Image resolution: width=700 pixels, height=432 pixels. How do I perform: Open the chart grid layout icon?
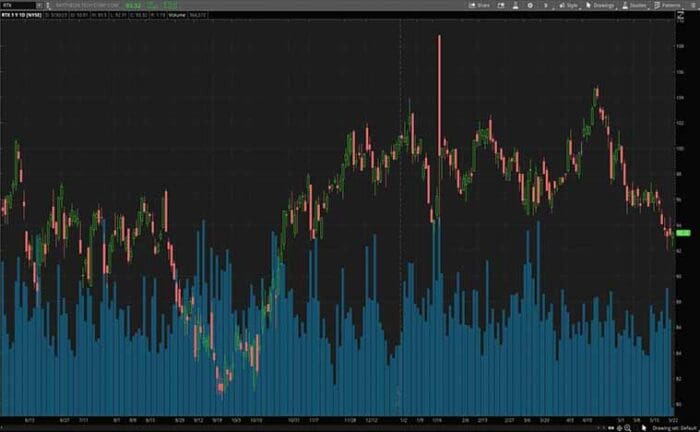pyautogui.click(x=501, y=5)
